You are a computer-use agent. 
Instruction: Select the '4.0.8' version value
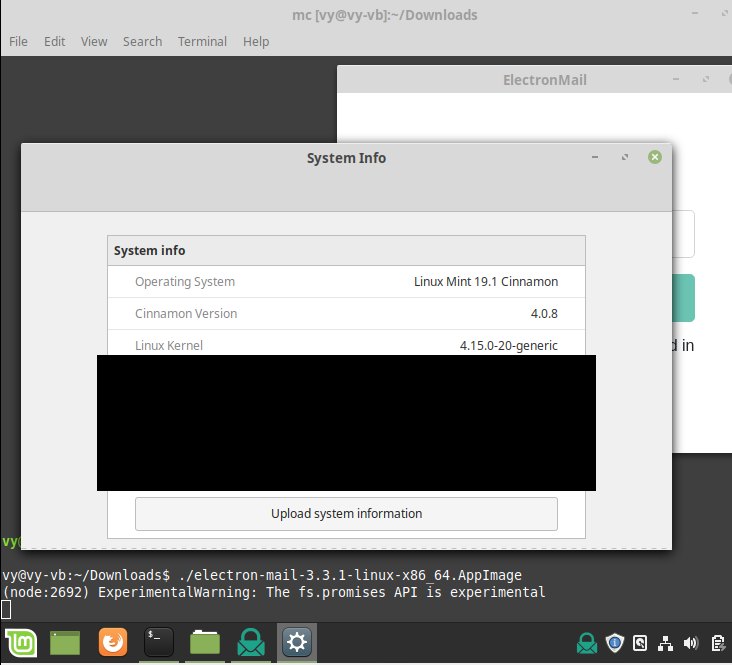[544, 313]
